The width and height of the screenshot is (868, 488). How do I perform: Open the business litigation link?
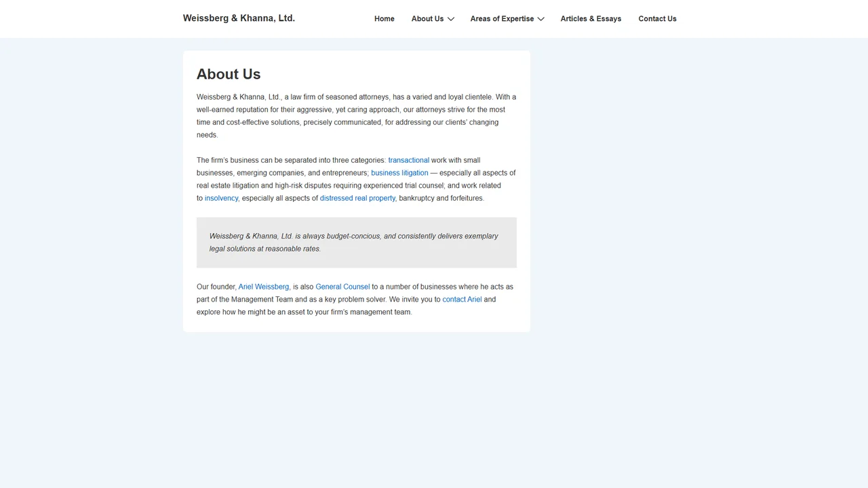point(399,173)
